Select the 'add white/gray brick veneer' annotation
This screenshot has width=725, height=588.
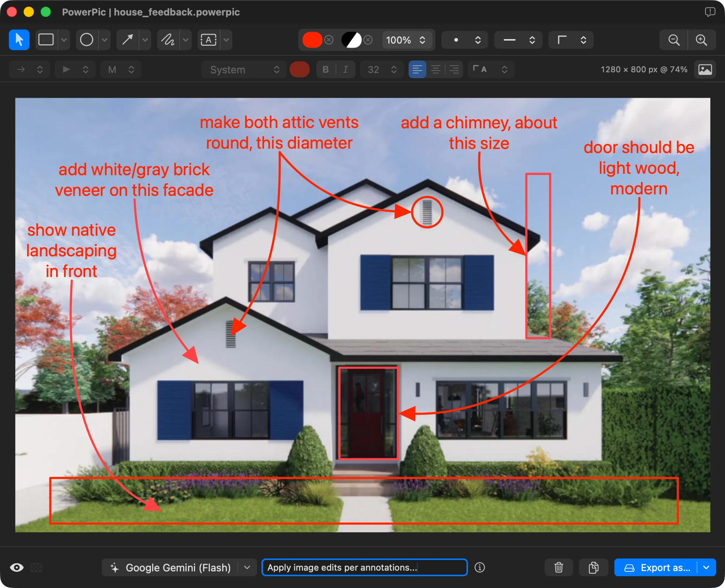point(134,180)
